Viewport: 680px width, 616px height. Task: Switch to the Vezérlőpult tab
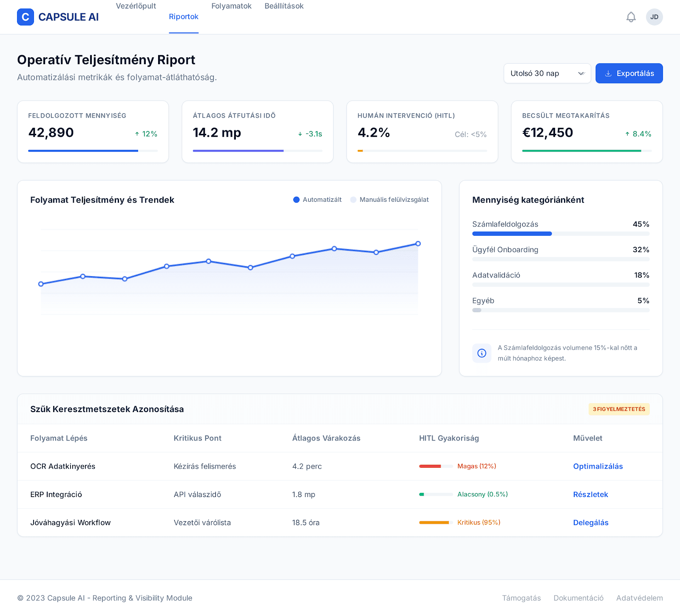click(136, 6)
